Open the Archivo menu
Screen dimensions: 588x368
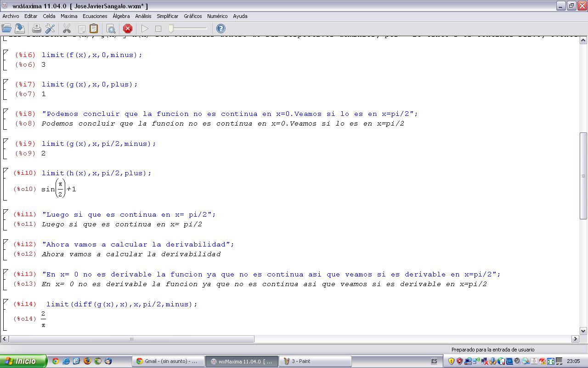point(11,16)
